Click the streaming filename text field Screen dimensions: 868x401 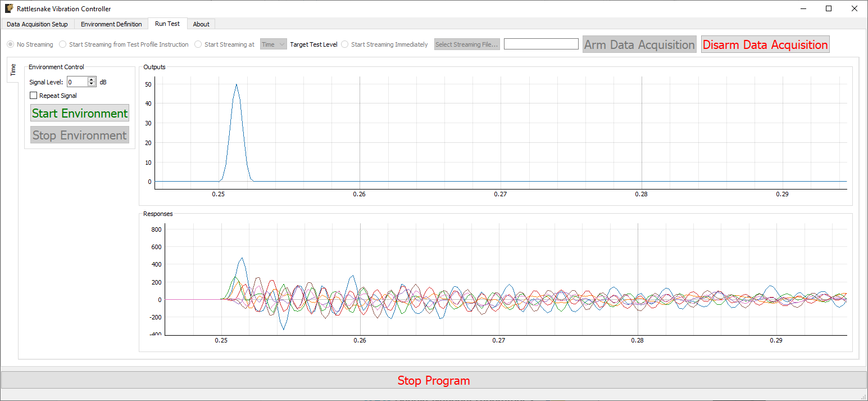(540, 43)
